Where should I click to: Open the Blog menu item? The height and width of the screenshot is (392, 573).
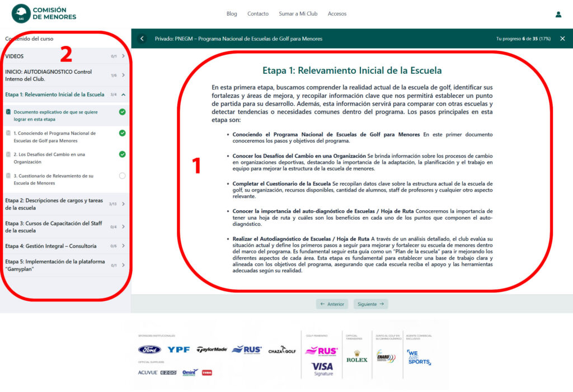click(232, 14)
